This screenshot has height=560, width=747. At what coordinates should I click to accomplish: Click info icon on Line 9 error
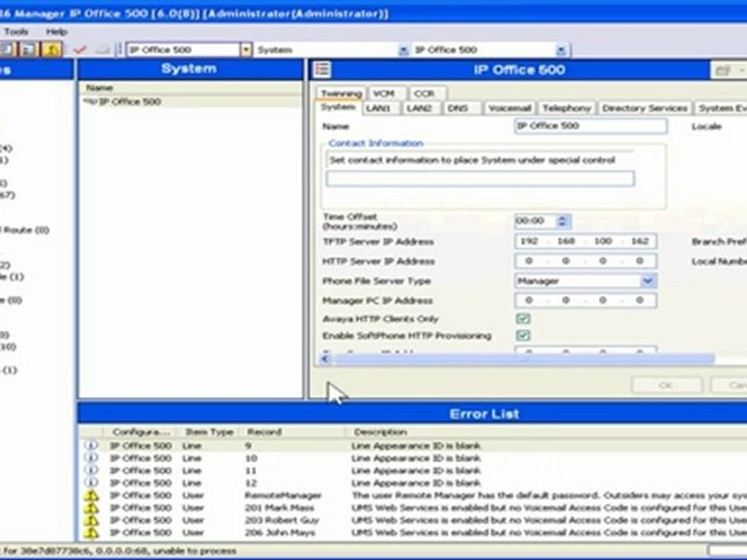pos(91,445)
